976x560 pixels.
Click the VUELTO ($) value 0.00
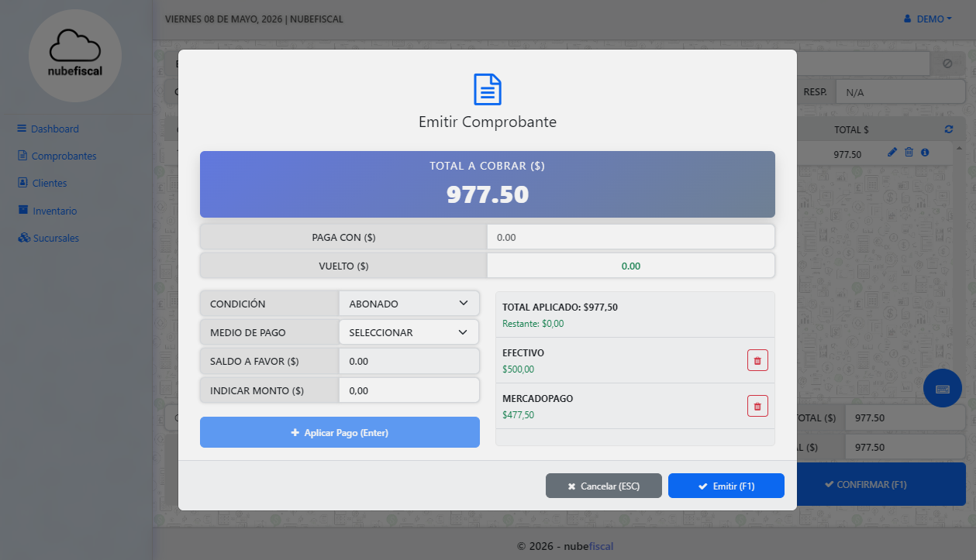[x=631, y=266]
